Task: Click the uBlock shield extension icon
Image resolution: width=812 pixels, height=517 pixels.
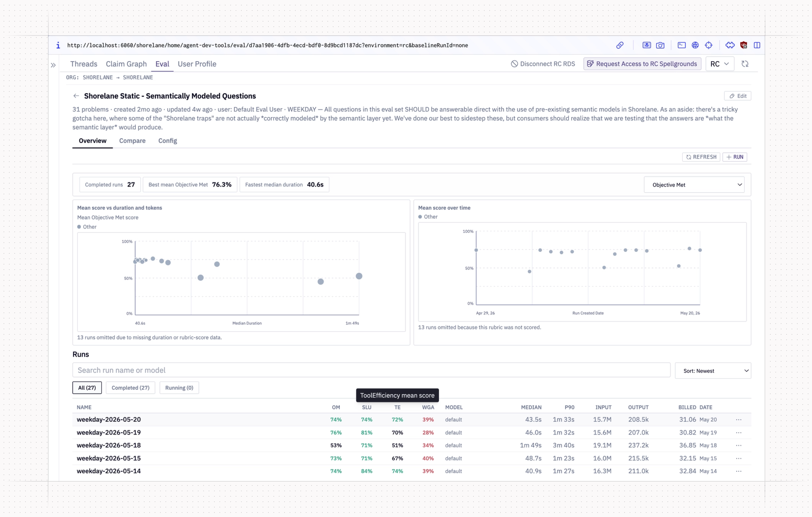Action: tap(744, 45)
